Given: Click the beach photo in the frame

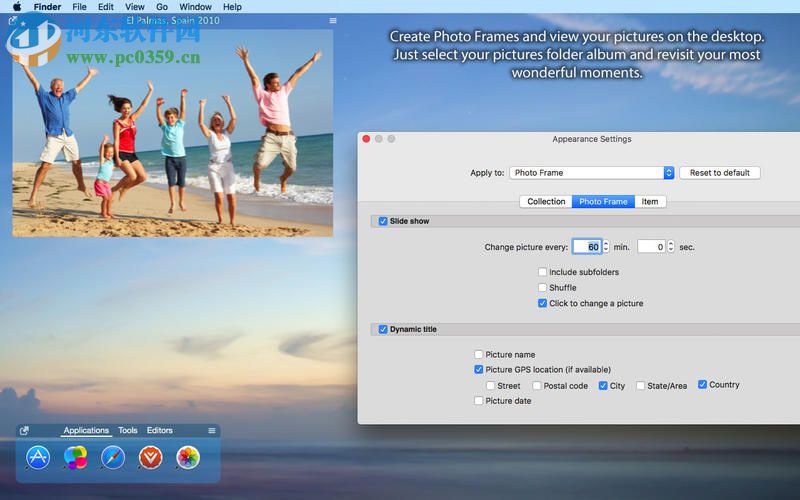Looking at the screenshot, I should (x=172, y=133).
